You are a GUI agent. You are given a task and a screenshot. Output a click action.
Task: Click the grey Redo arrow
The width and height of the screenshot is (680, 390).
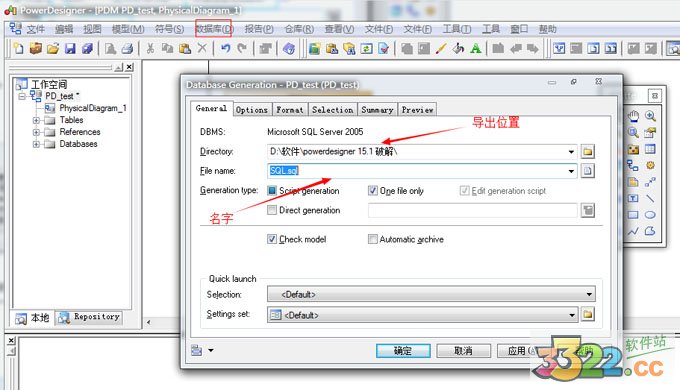coord(242,48)
